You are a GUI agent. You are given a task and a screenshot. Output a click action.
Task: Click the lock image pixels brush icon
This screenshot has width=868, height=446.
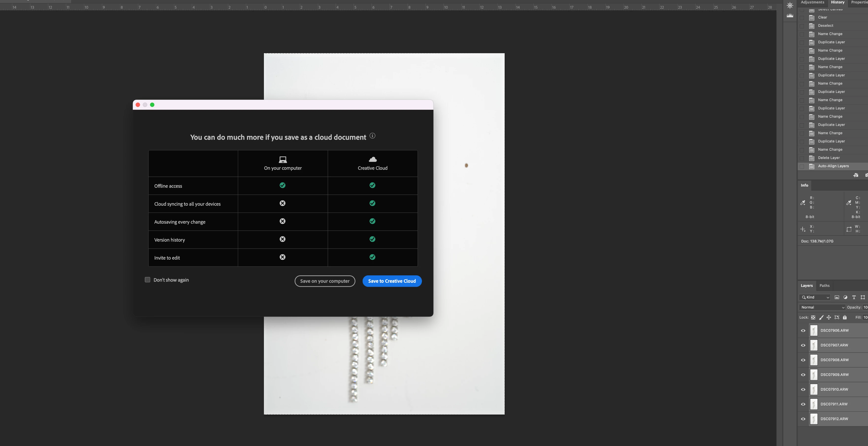coord(821,317)
